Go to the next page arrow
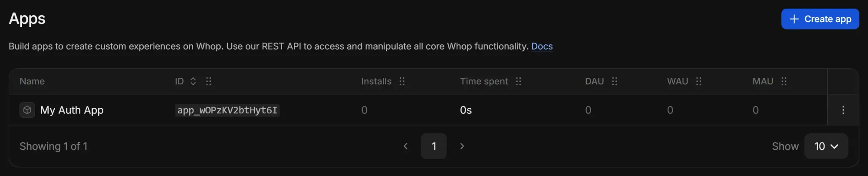 point(462,146)
